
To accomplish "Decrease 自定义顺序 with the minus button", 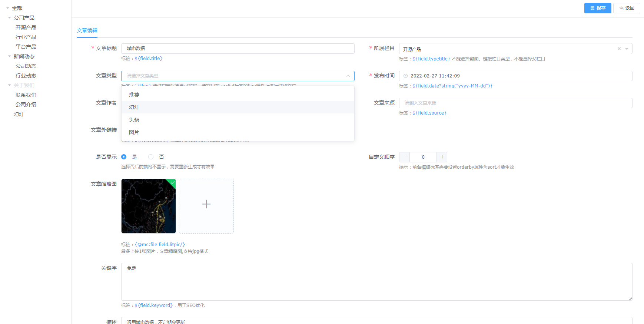I will 405,157.
